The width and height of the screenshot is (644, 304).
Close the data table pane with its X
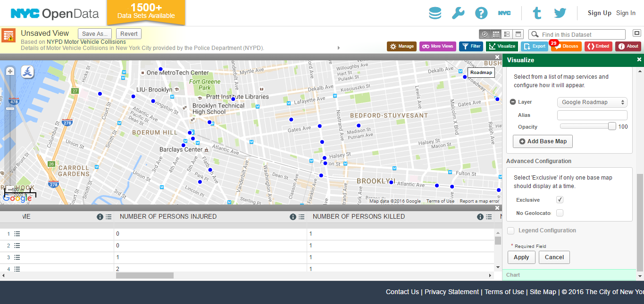tap(497, 208)
